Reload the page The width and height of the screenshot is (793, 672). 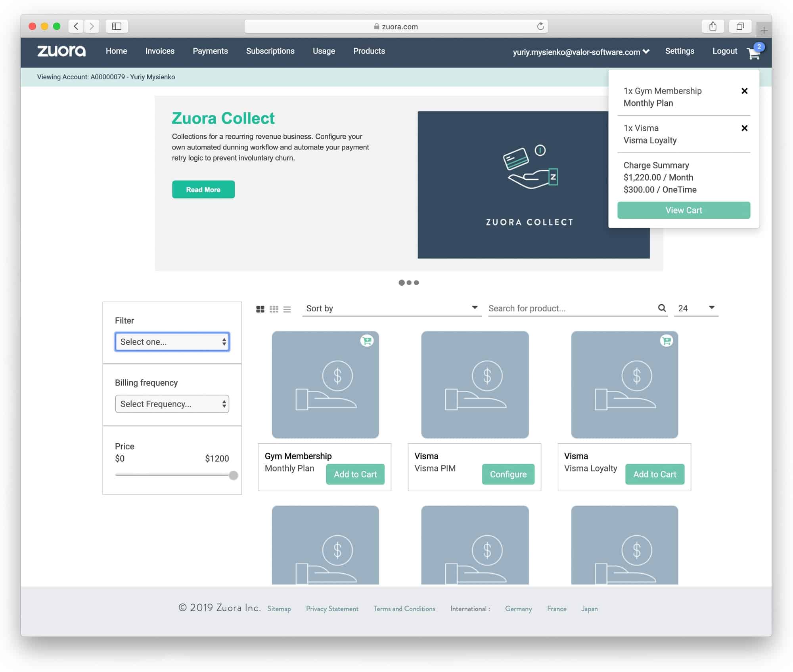point(540,27)
